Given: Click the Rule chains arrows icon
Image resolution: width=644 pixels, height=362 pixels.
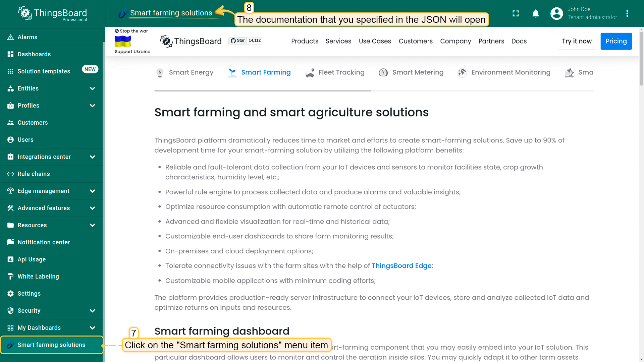Looking at the screenshot, I should 10,174.
